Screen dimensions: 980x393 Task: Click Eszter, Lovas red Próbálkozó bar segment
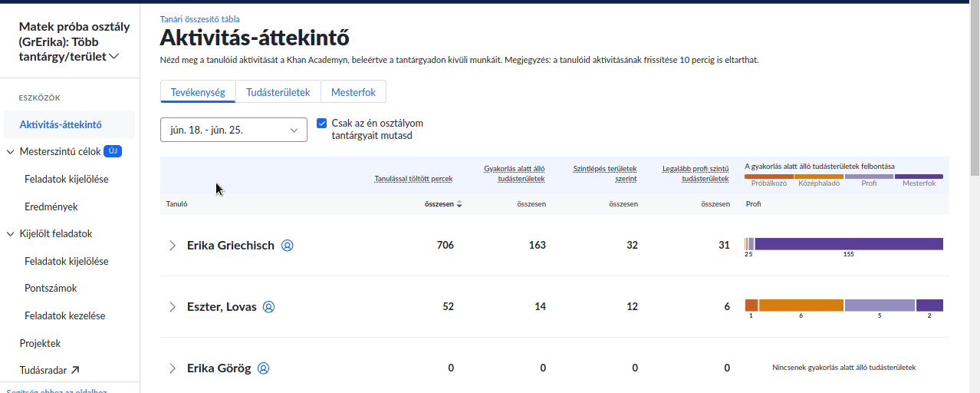point(751,305)
